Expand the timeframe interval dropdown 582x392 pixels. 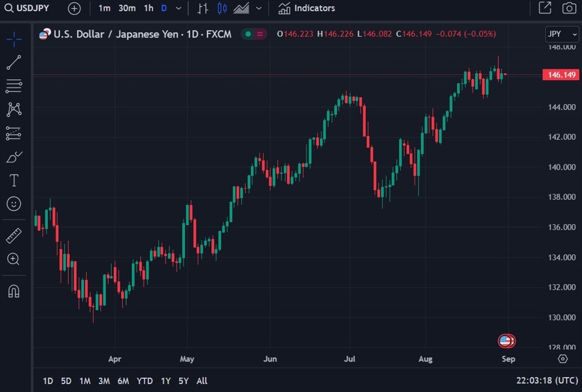click(x=178, y=8)
